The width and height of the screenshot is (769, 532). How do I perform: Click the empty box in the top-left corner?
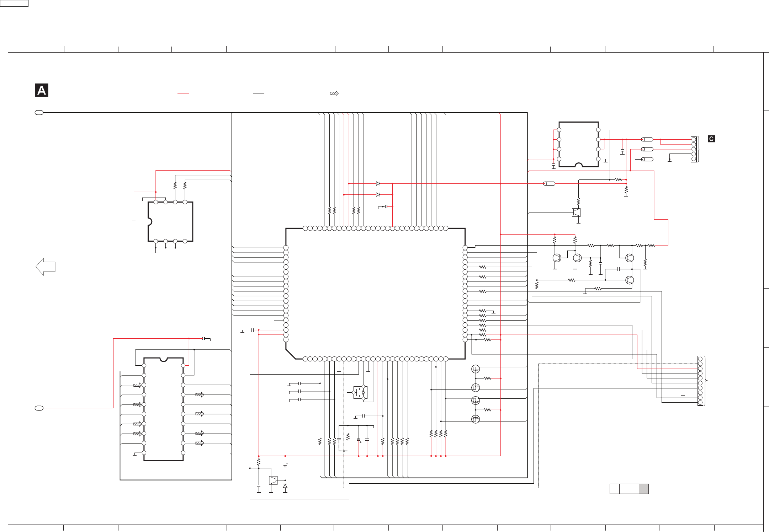14,3
